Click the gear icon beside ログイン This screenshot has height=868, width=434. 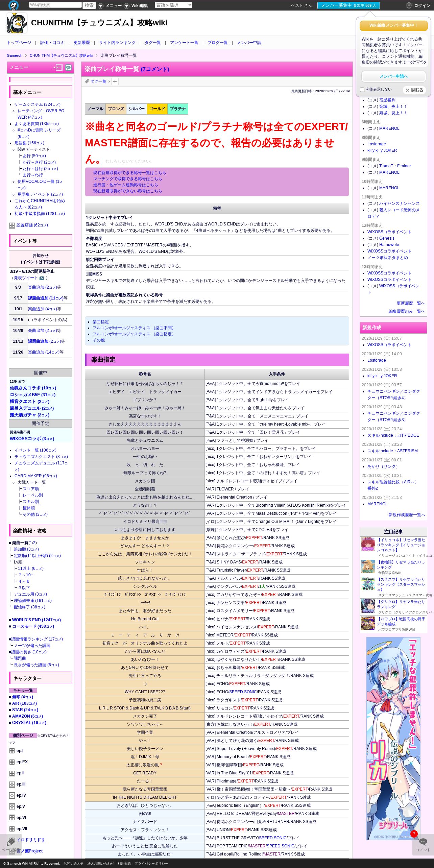[x=409, y=5]
